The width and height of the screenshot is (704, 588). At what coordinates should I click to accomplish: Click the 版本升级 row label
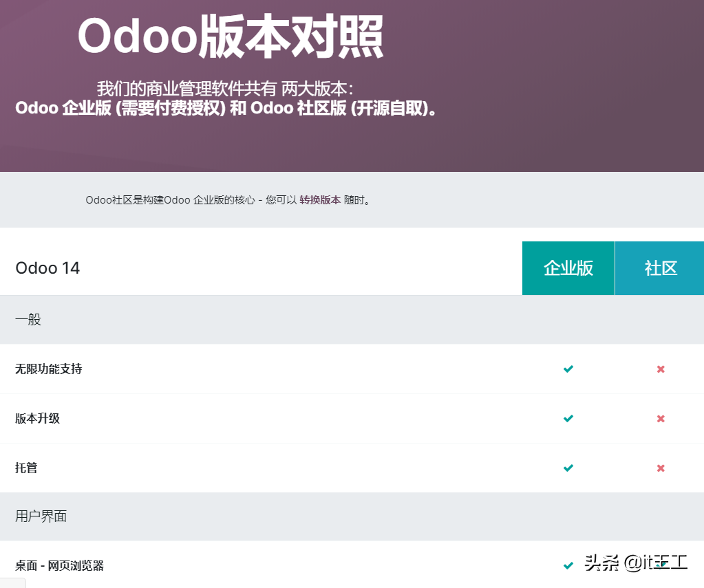coord(37,418)
